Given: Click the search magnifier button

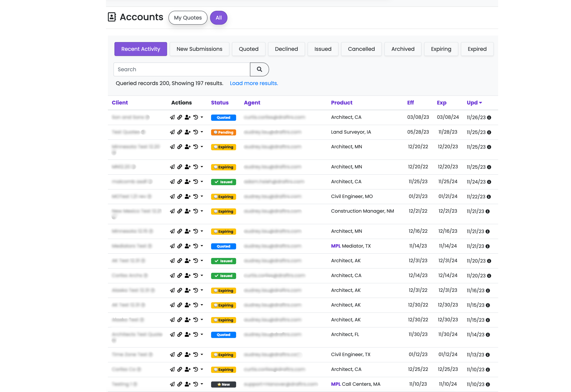Looking at the screenshot, I should (259, 69).
